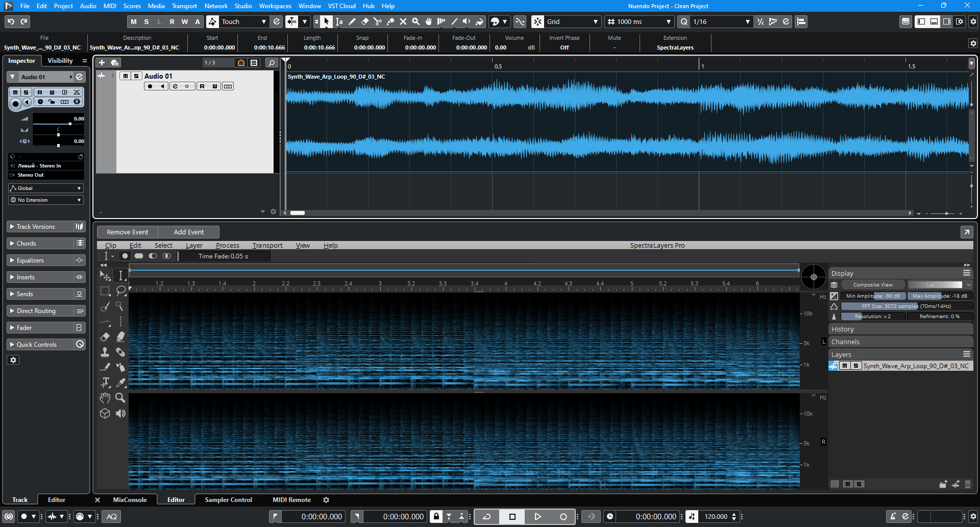Select SpectraLayers 3D cube view tool
The image size is (980, 527).
pyautogui.click(x=105, y=413)
